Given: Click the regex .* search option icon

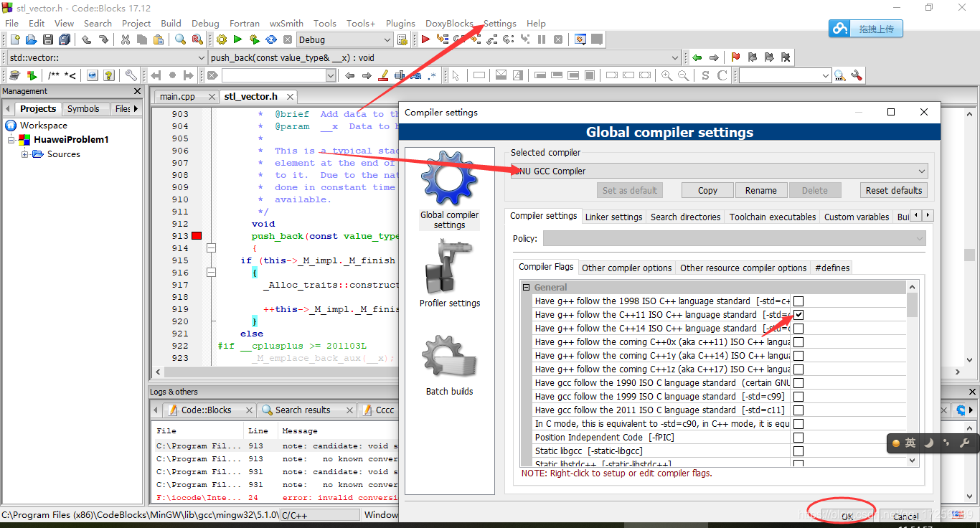Looking at the screenshot, I should coord(432,75).
